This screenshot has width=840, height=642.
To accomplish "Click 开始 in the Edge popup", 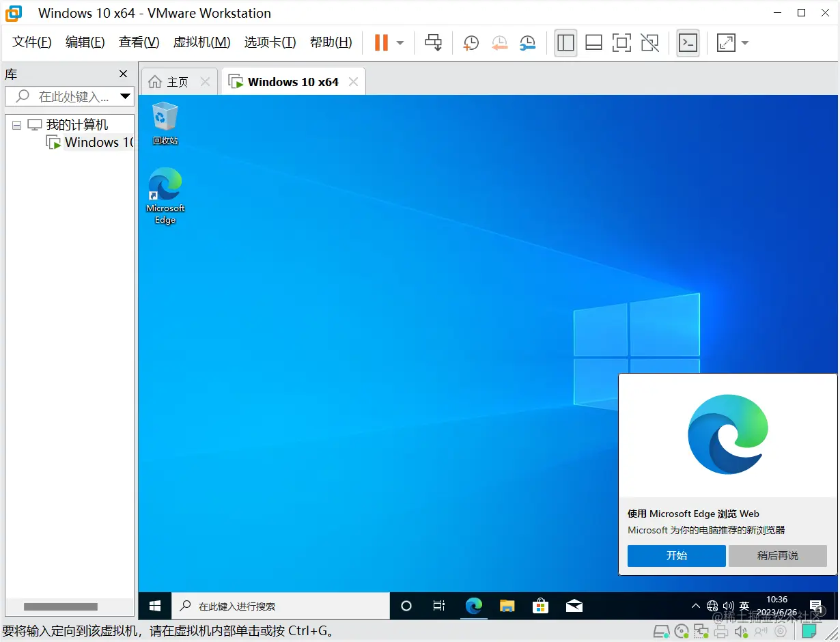I will pyautogui.click(x=677, y=555).
